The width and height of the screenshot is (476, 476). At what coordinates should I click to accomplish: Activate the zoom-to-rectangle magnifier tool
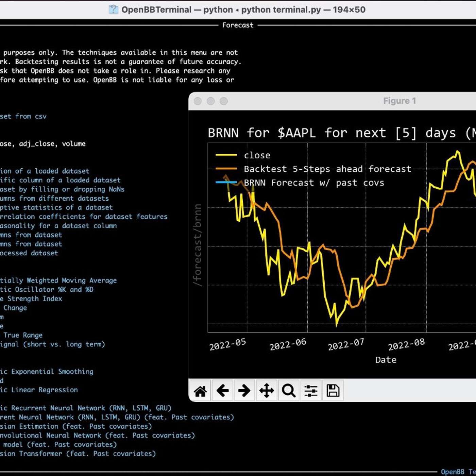289,390
